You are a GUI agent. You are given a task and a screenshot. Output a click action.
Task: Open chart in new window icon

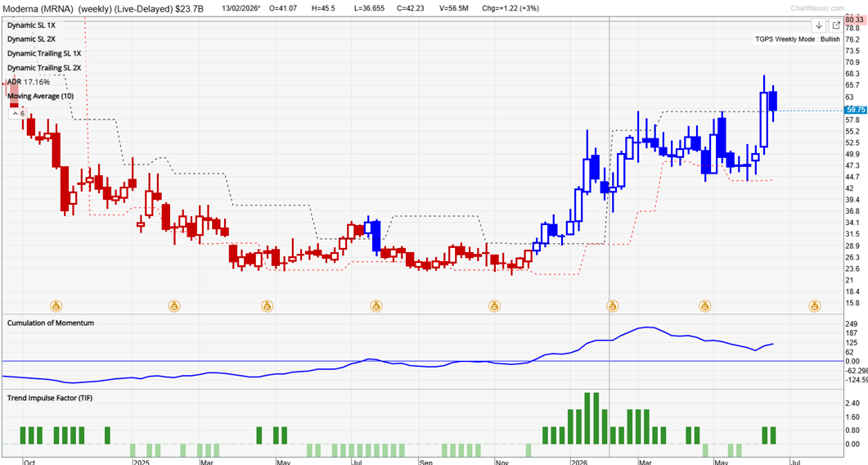click(x=836, y=25)
